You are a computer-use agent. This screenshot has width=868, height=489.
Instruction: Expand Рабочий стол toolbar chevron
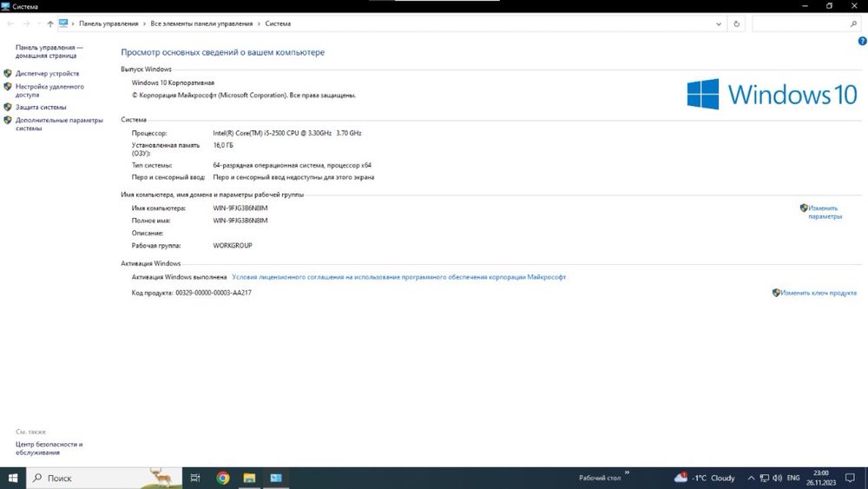(x=628, y=472)
